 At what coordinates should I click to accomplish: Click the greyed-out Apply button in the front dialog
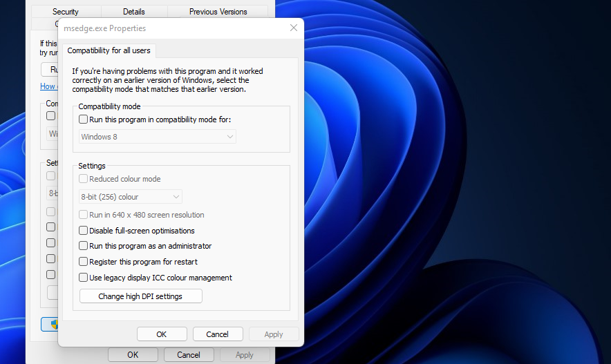[274, 334]
